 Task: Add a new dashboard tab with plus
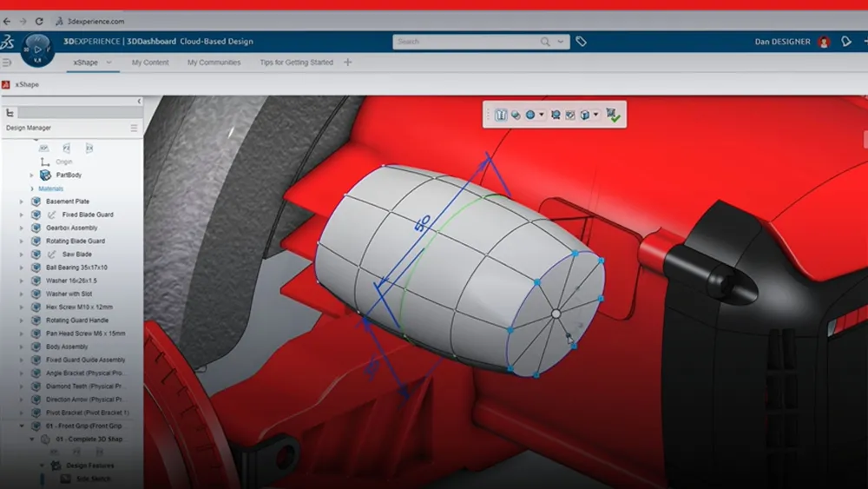coord(348,62)
